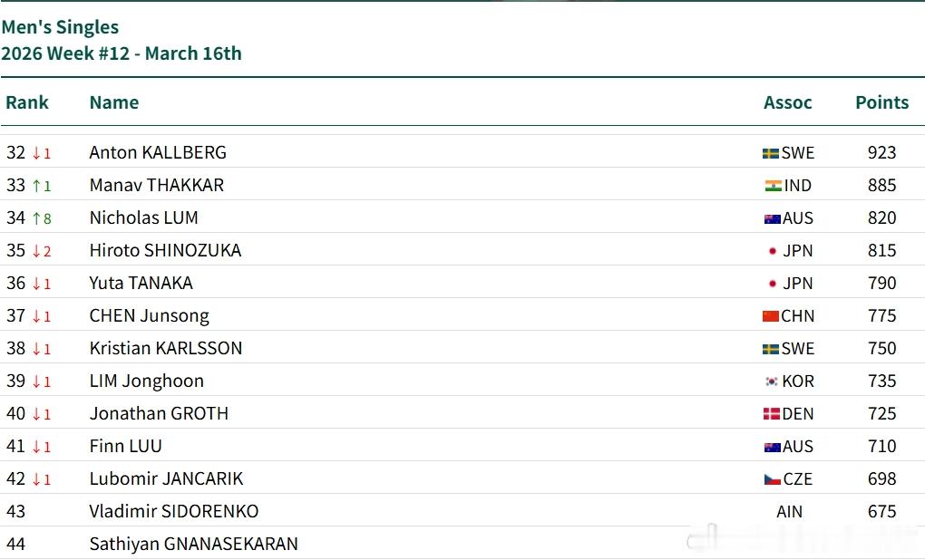Click the Czech flag for Lubomir JANCARIK
Screen dimensions: 925x560
pyautogui.click(x=772, y=479)
